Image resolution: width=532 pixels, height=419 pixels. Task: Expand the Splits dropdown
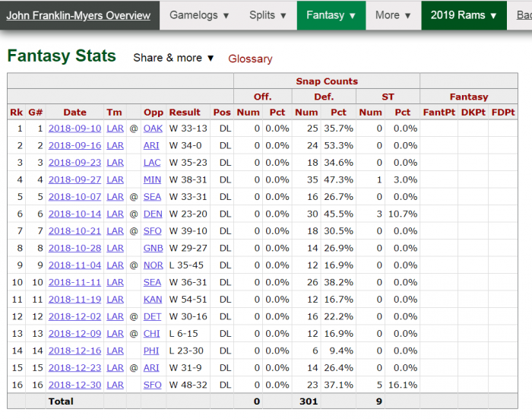tap(267, 15)
